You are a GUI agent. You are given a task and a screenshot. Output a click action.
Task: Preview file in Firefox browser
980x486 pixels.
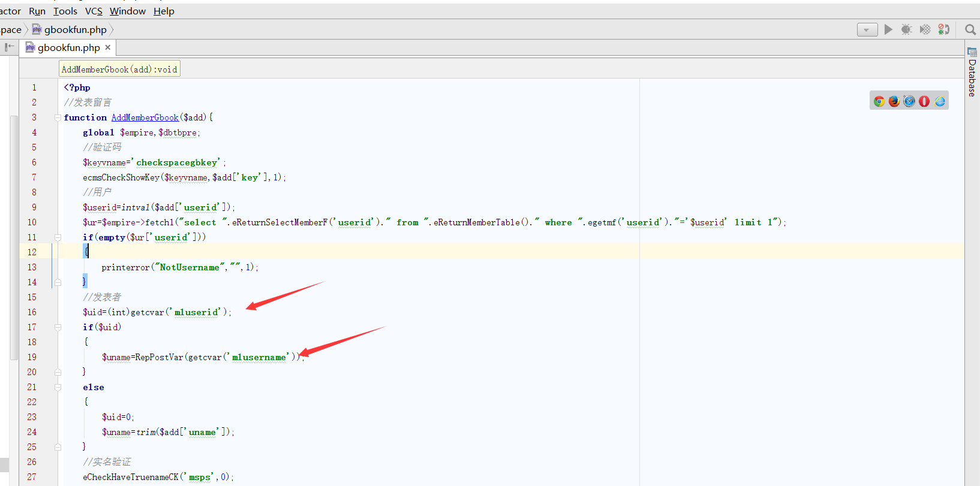click(x=894, y=101)
